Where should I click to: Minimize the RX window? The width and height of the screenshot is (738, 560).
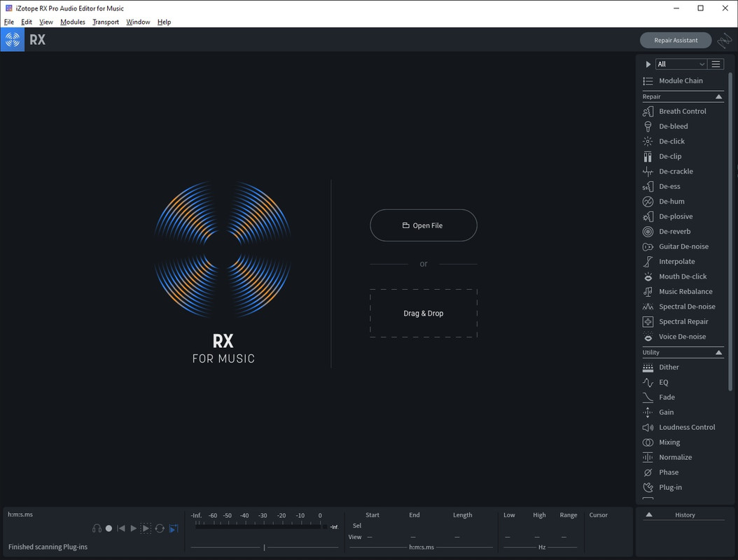click(676, 8)
